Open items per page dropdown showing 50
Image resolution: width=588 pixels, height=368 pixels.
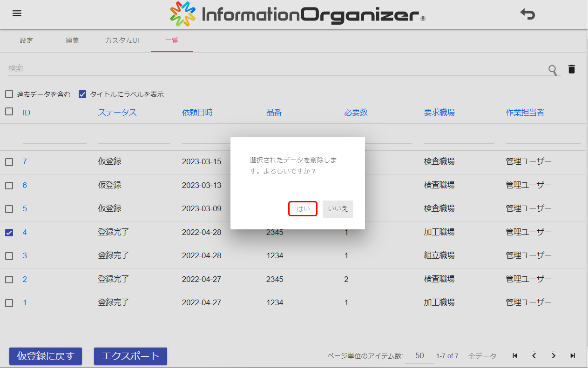pos(419,356)
